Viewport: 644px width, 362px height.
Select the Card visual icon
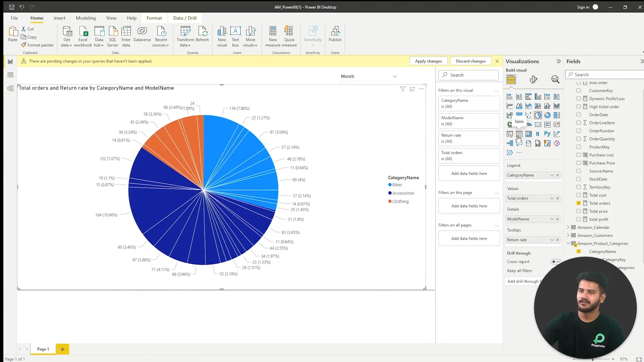pyautogui.click(x=538, y=125)
